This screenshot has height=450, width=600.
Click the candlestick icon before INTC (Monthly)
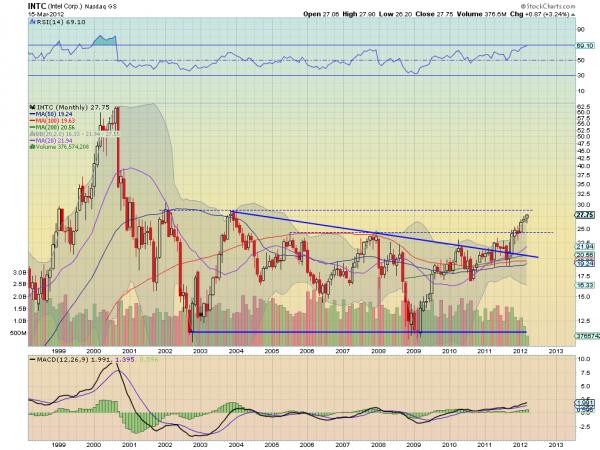[x=33, y=108]
